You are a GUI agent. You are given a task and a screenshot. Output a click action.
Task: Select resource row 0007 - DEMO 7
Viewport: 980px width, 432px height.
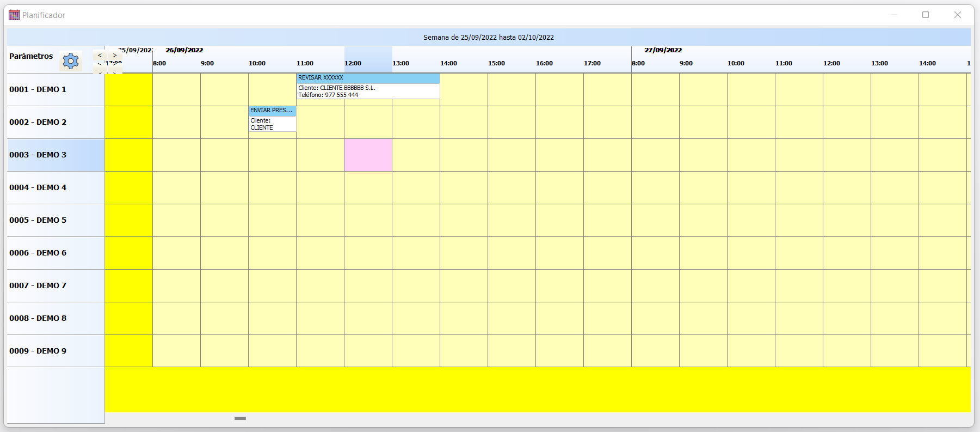coord(56,285)
